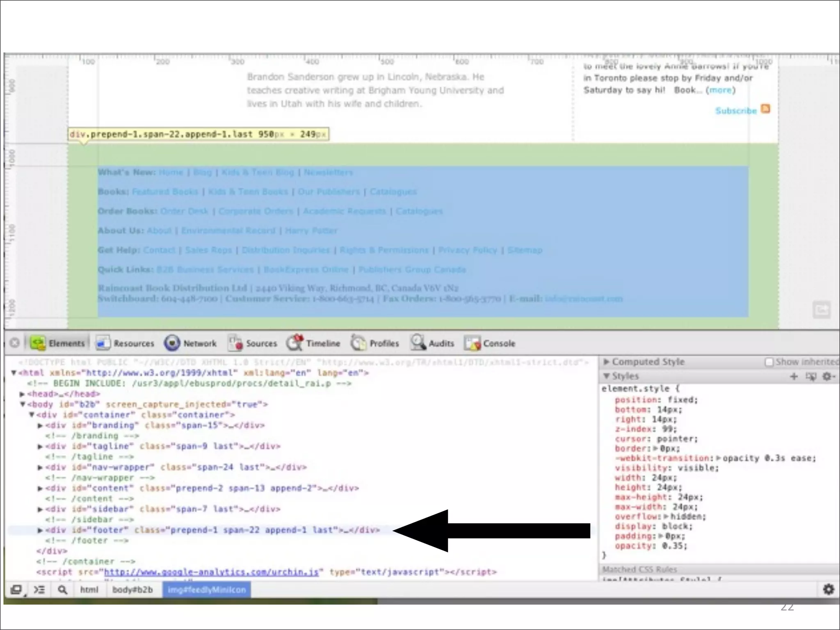
Task: Click the google-analytics urchin.js link
Action: (x=211, y=572)
